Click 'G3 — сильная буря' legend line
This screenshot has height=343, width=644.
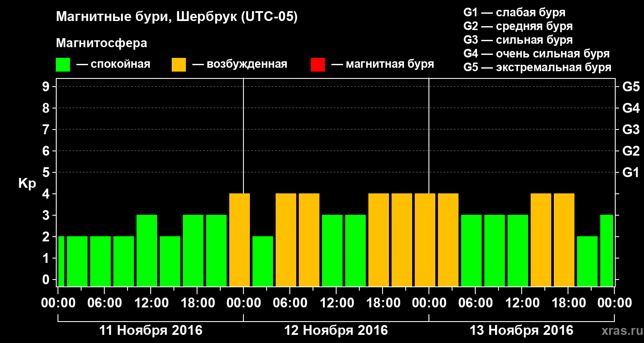pos(518,40)
